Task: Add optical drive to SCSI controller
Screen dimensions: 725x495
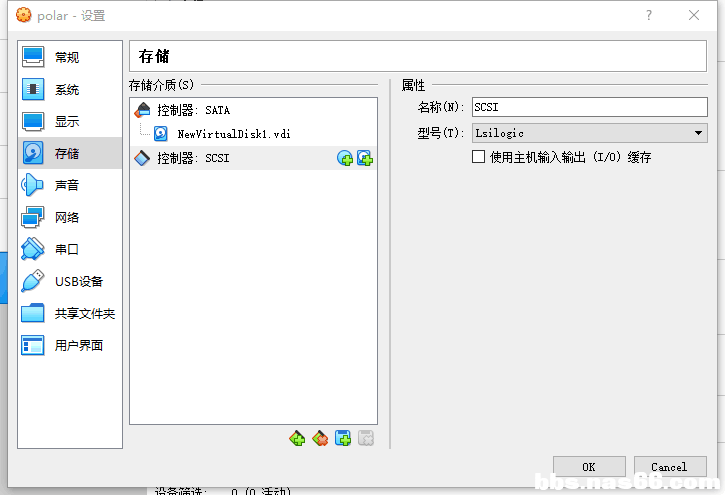Action: 344,158
